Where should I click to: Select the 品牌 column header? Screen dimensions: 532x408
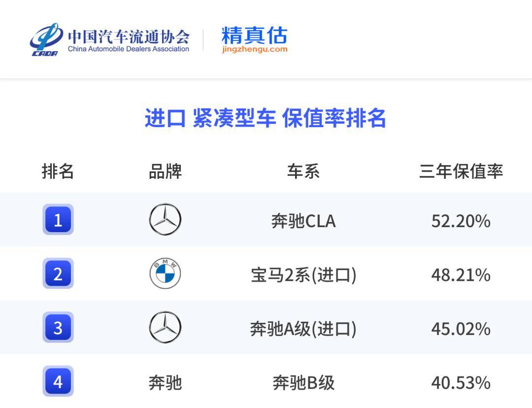[165, 171]
